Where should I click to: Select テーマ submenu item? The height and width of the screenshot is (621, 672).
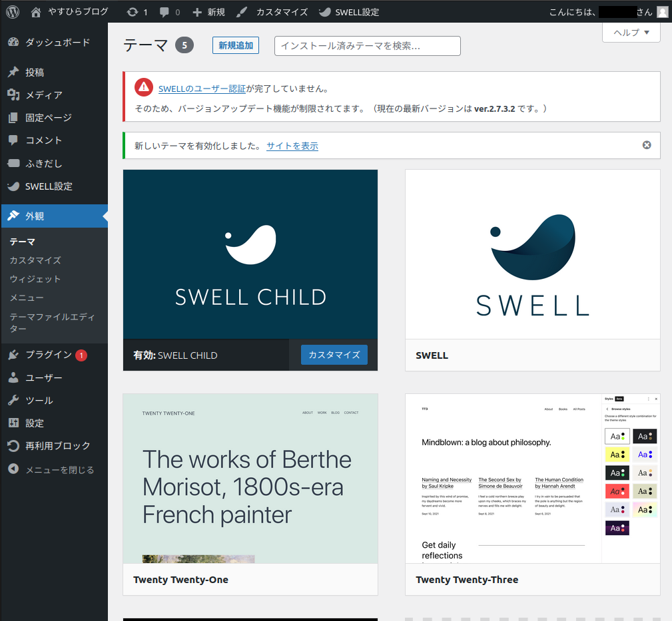tap(22, 242)
